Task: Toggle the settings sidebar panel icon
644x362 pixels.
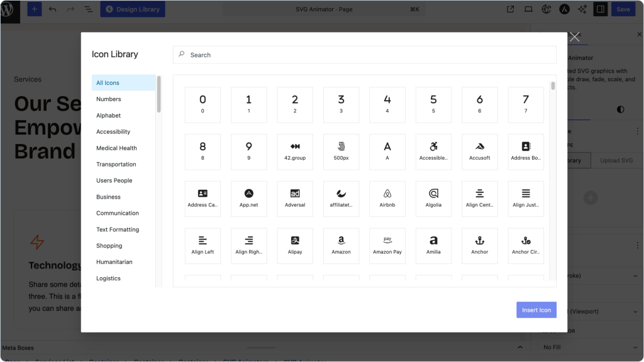Action: pos(600,9)
